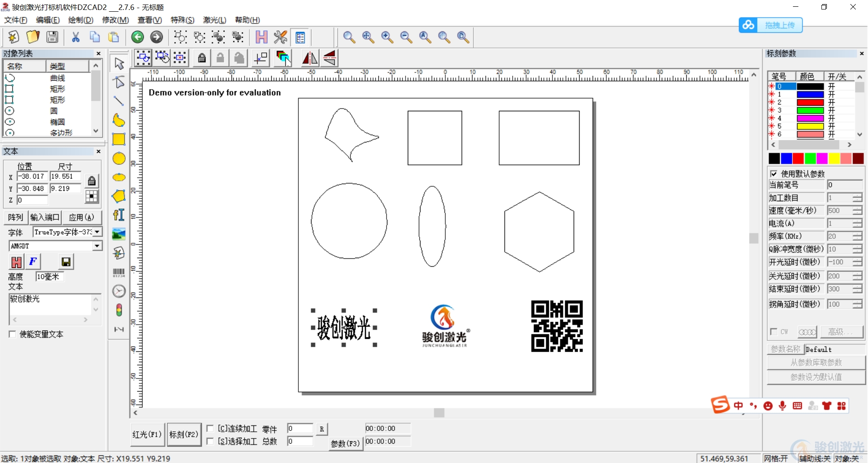Open the 绘制(D) menu
This screenshot has height=463, width=868.
80,20
